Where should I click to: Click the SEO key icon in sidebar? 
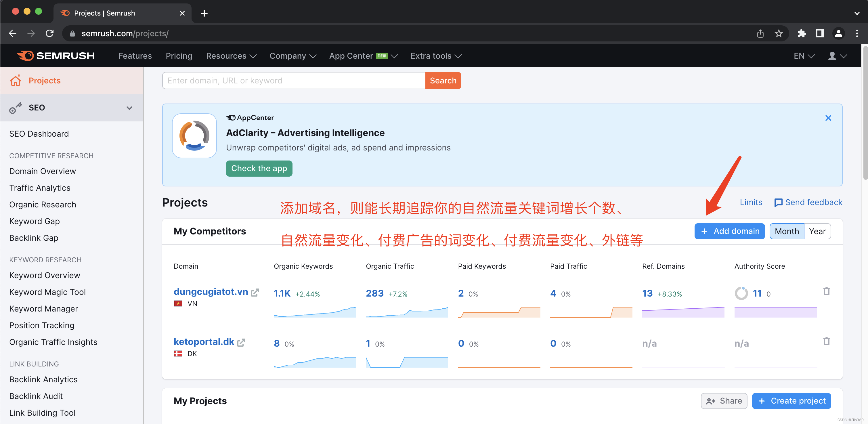coord(16,108)
